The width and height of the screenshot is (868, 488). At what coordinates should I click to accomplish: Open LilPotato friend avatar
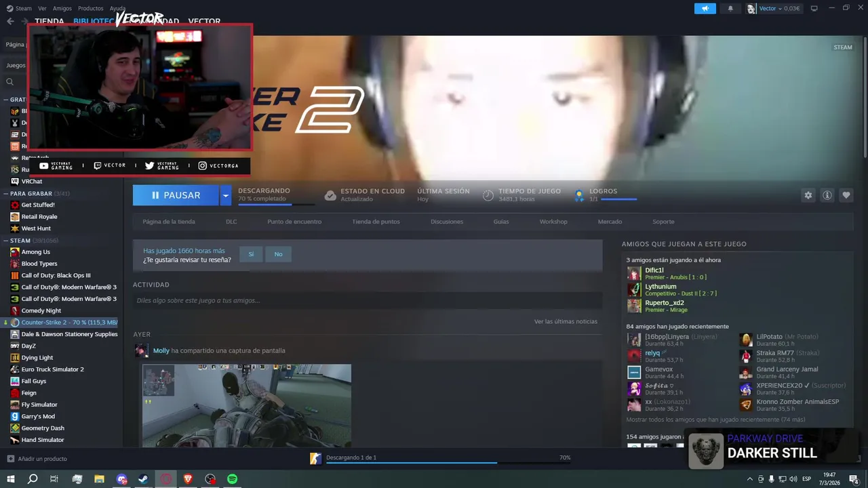pos(746,340)
